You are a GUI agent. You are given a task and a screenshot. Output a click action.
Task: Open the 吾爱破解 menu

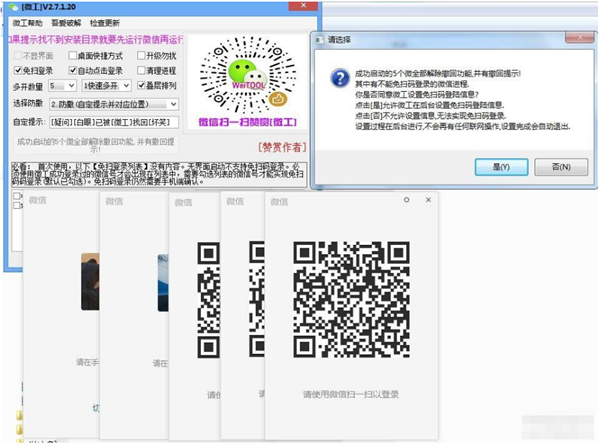point(66,23)
